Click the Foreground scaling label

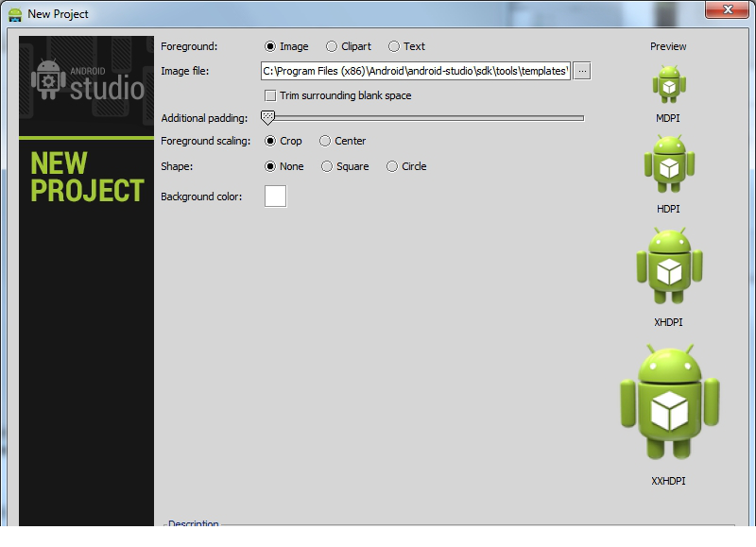205,141
